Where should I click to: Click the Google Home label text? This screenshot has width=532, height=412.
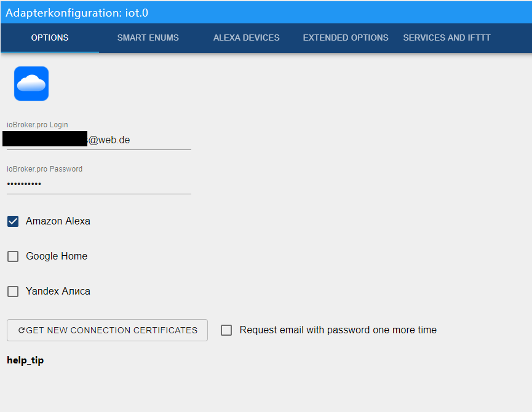57,256
